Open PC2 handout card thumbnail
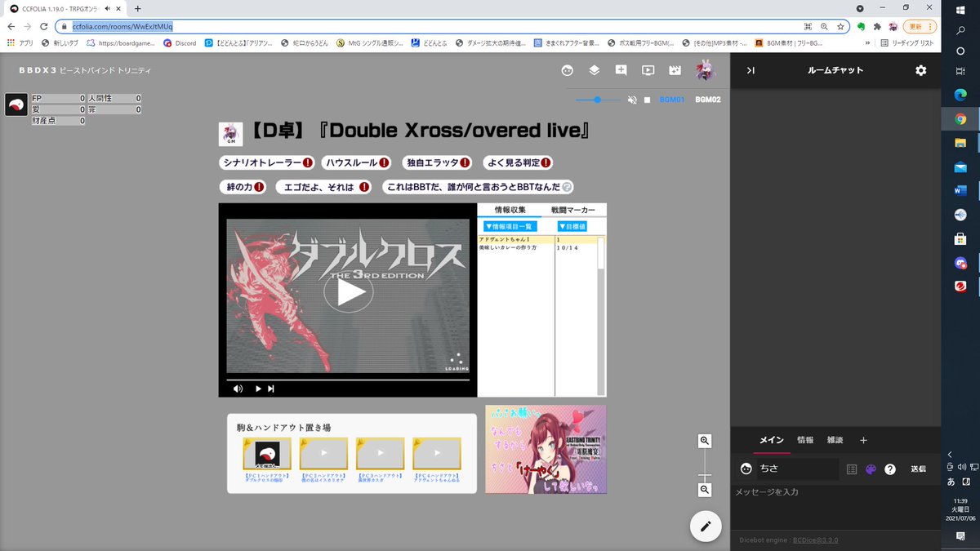980x551 pixels. coord(323,453)
